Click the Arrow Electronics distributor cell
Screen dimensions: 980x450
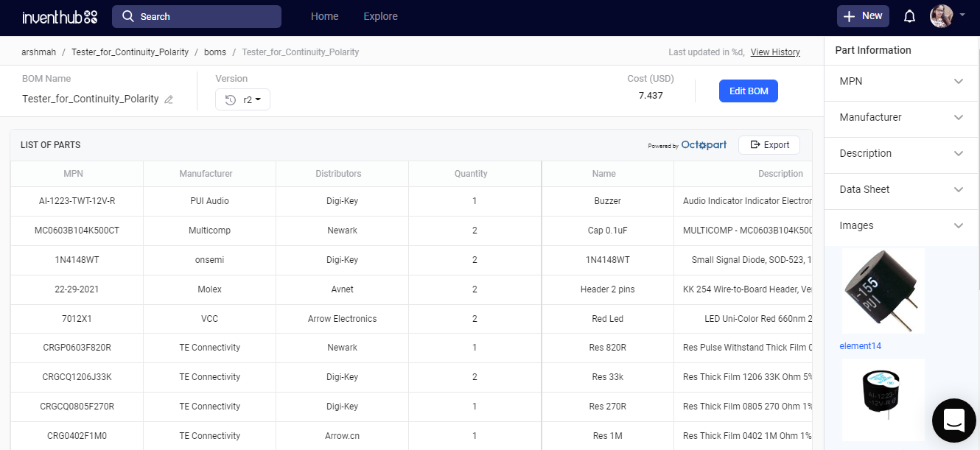pyautogui.click(x=342, y=319)
